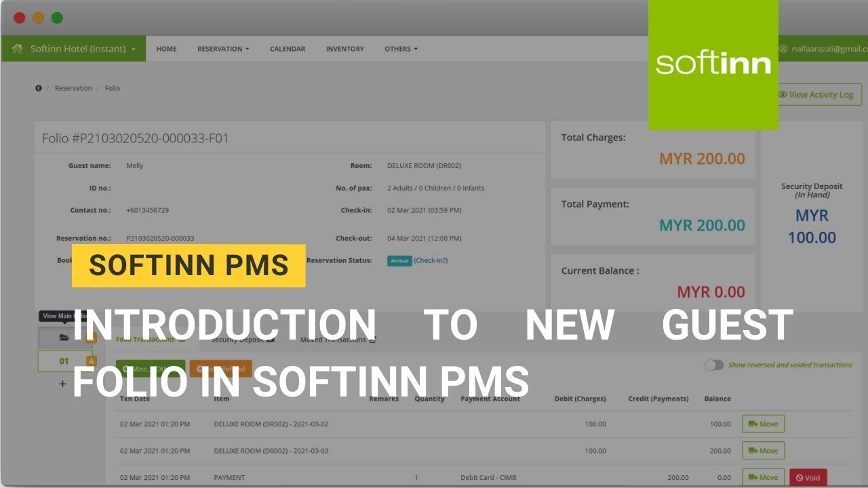The image size is (868, 488).
Task: Click Reservation in the breadcrumb
Action: point(73,88)
